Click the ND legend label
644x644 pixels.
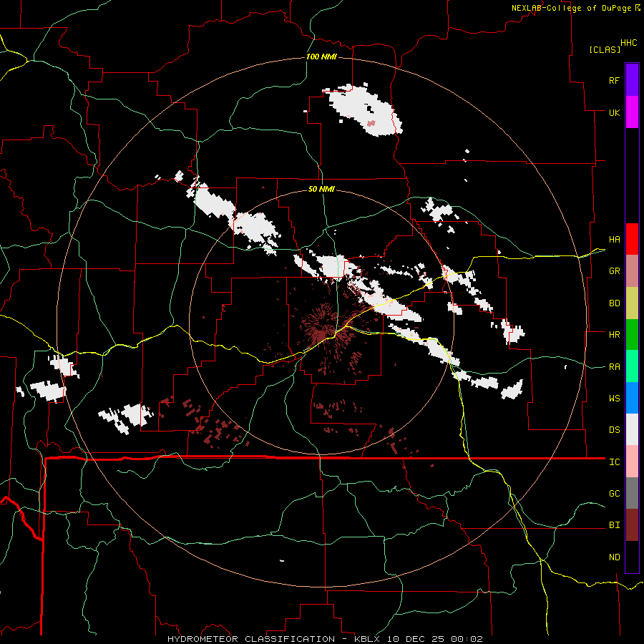[614, 557]
